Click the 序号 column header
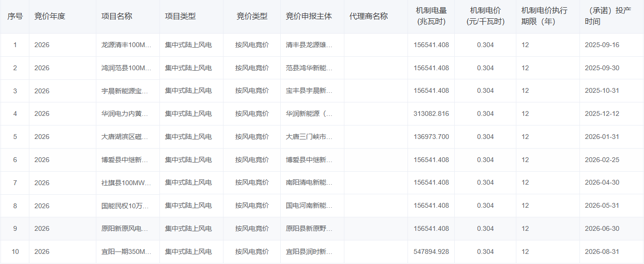 [14, 16]
